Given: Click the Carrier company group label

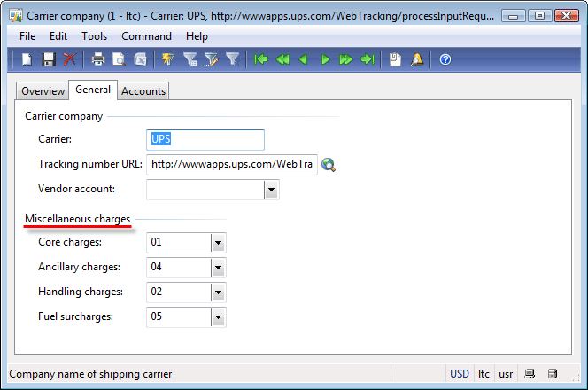Looking at the screenshot, I should point(64,116).
